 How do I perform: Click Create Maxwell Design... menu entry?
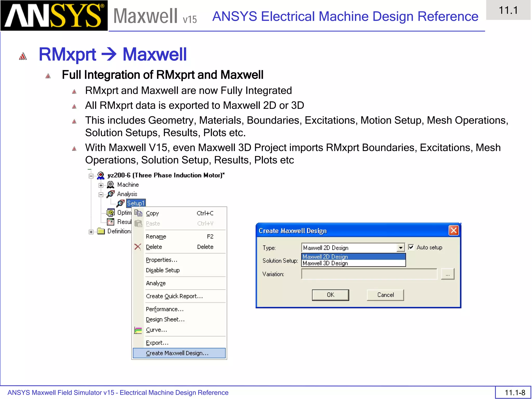click(179, 353)
